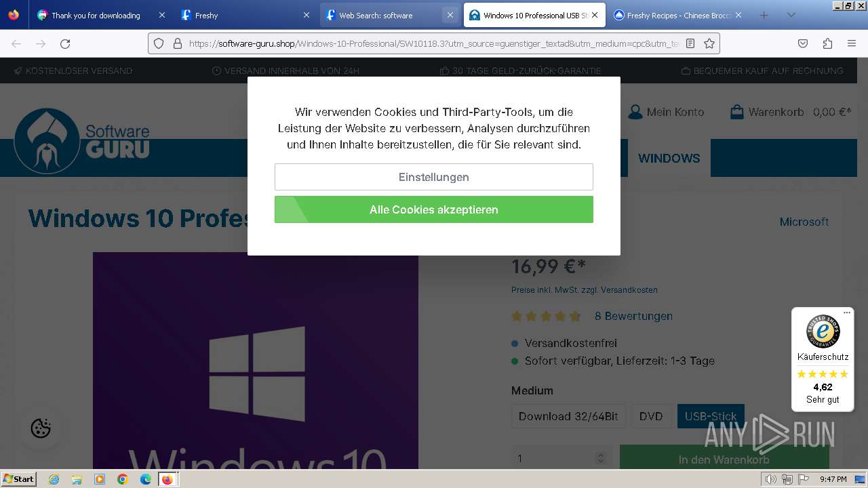
Task: Launch Edge from taskbar
Action: coord(145,479)
